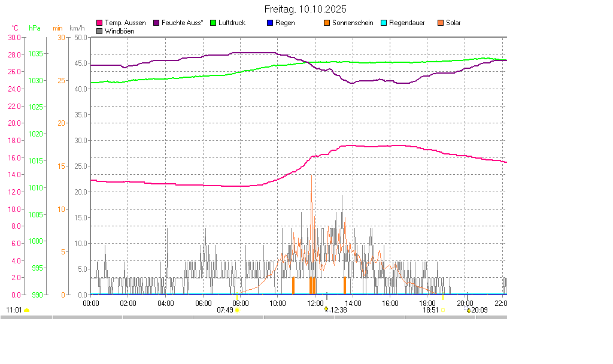Click the sunset icon at 18:51
The height and width of the screenshot is (364, 613).
point(443,310)
